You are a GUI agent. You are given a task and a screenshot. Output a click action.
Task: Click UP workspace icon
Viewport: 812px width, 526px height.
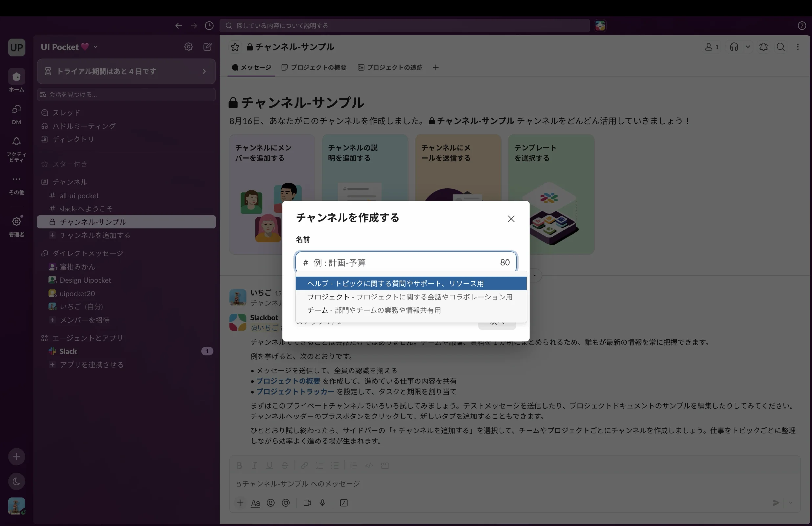coord(16,47)
